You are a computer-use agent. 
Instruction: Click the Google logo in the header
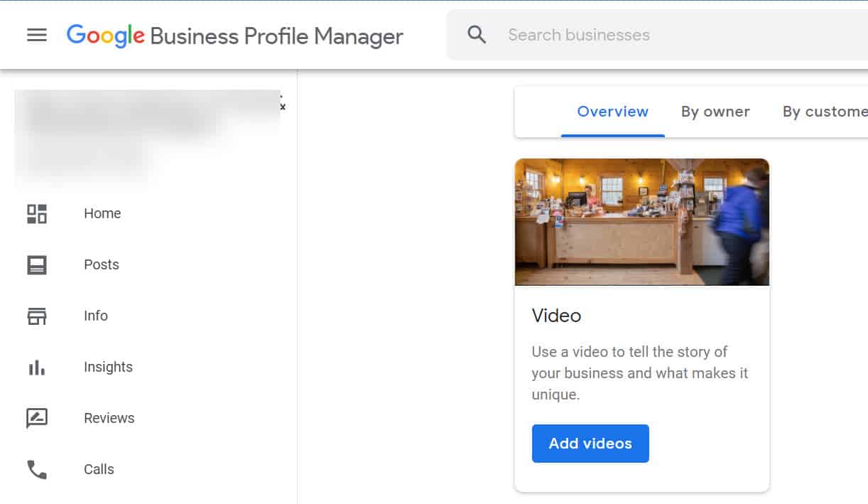[105, 36]
